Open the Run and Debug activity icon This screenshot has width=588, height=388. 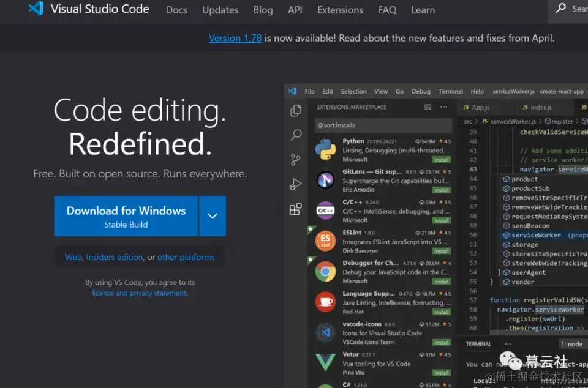coord(295,184)
